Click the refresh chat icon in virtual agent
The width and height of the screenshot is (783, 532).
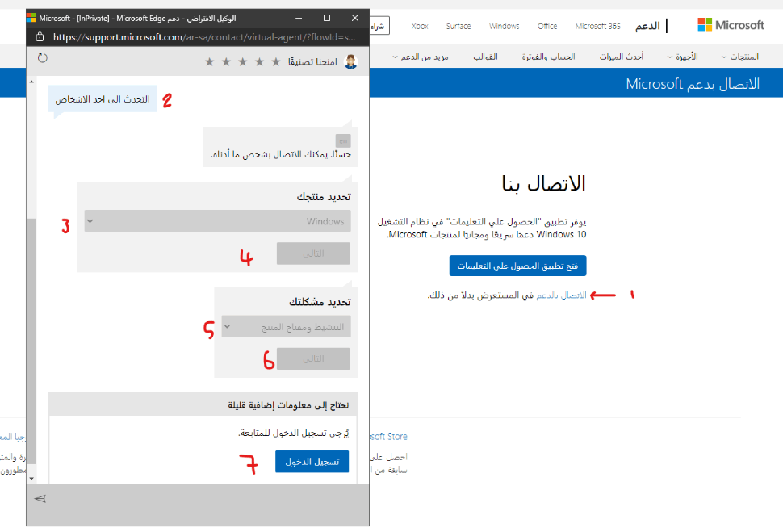click(x=43, y=58)
